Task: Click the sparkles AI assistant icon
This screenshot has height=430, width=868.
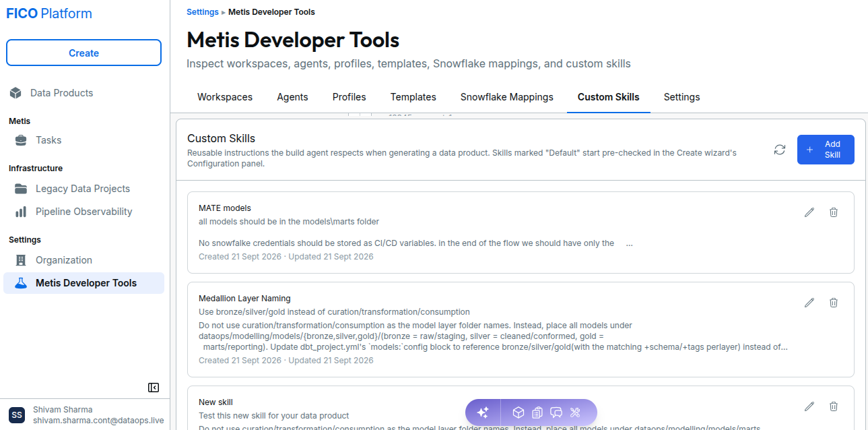Action: pyautogui.click(x=483, y=412)
